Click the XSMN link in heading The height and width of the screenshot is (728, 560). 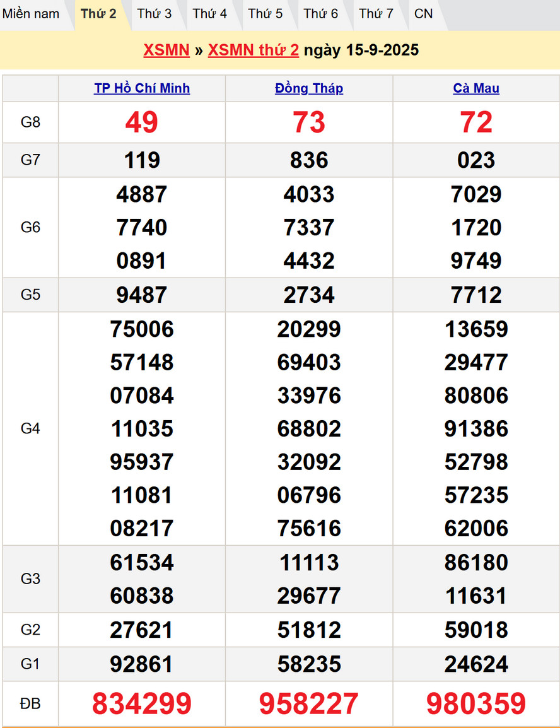pos(166,50)
